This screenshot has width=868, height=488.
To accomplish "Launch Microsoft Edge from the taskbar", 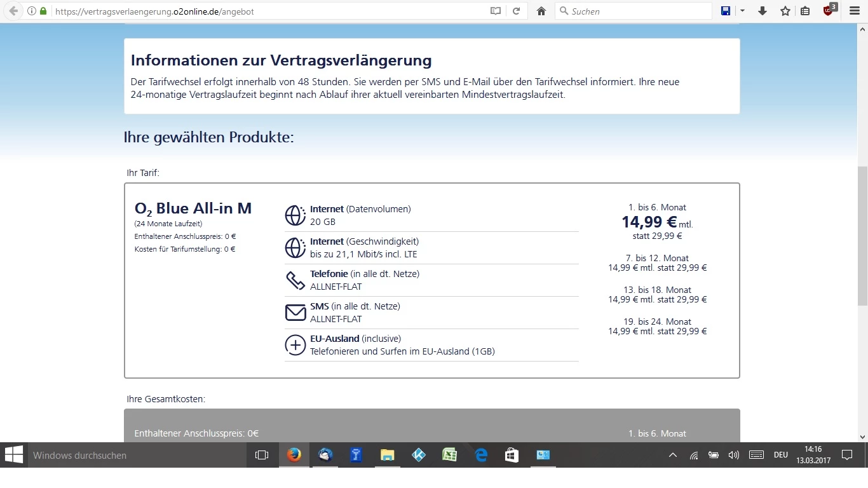I will pyautogui.click(x=480, y=455).
